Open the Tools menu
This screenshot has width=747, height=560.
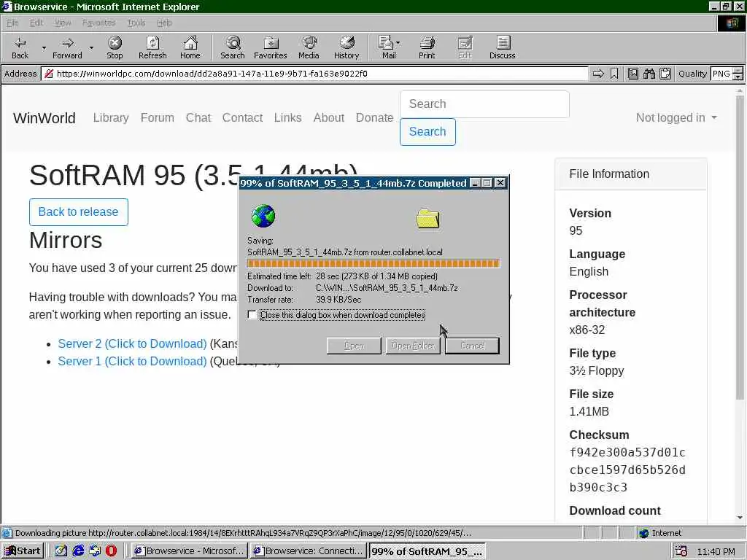coord(136,23)
